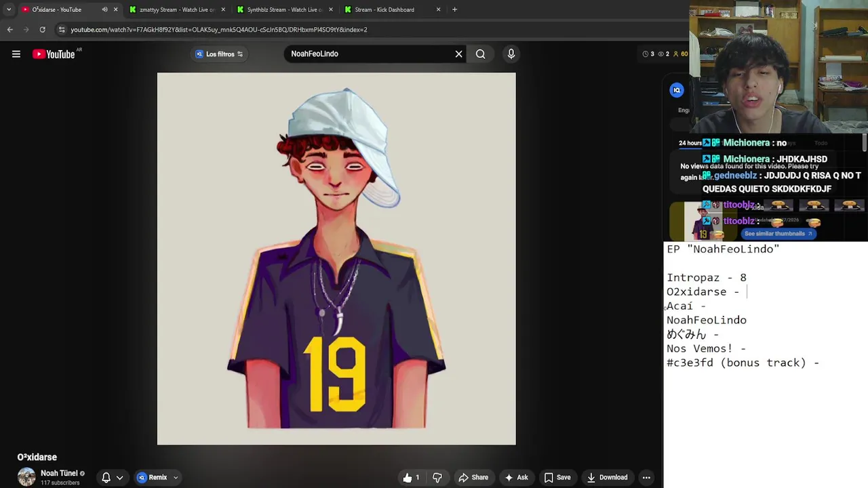This screenshot has width=868, height=488.
Task: Expand the tab search dropdown arrow
Action: [8, 9]
